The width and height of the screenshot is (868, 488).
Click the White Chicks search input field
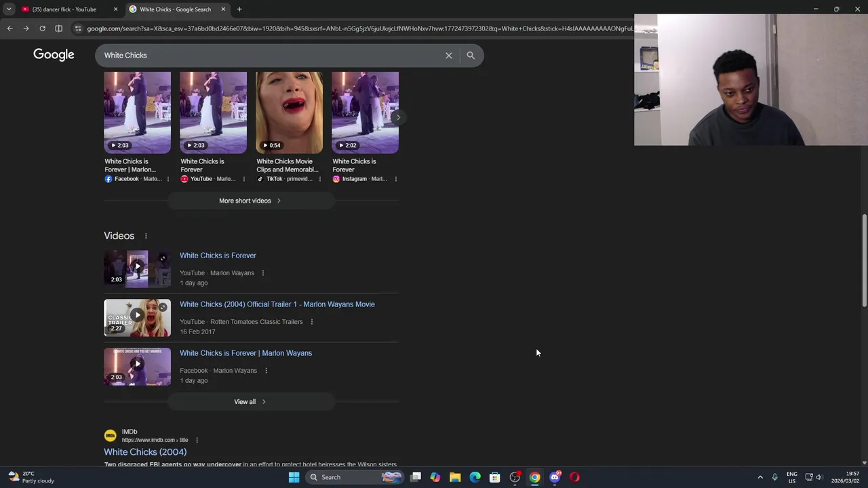[271, 56]
